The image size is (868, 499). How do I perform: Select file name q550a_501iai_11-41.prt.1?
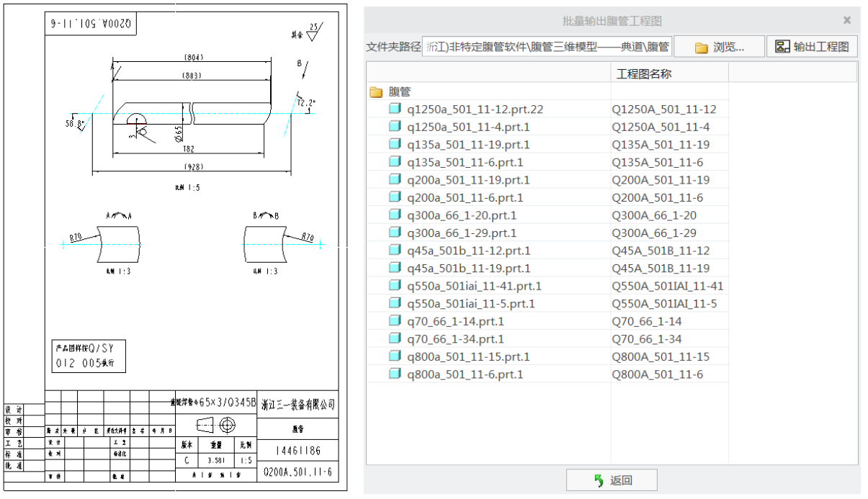pos(475,286)
